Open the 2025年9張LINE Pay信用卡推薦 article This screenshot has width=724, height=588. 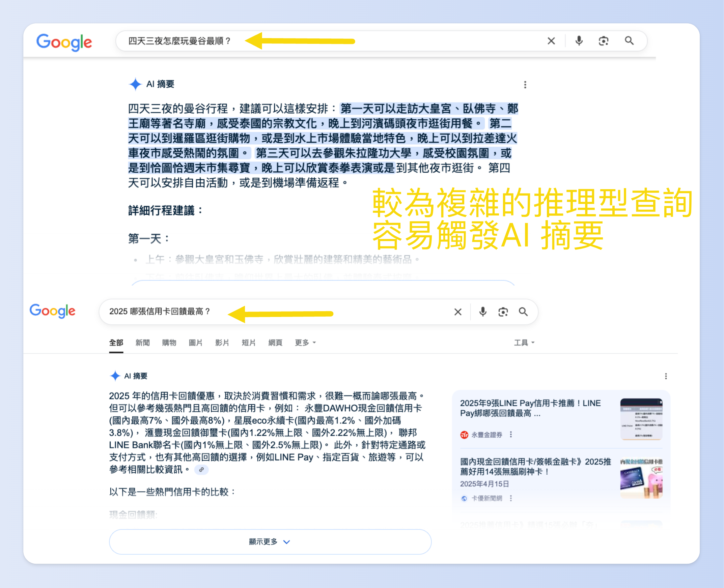[530, 408]
